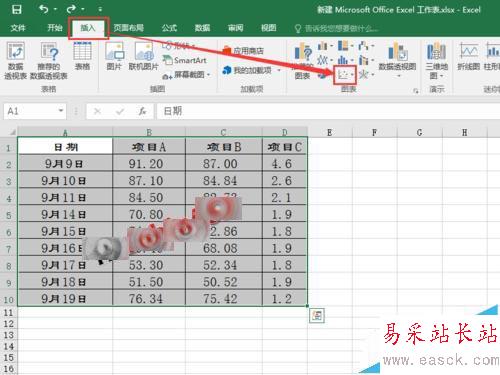
Task: Click the Save icon in quick access toolbar
Action: (16, 9)
